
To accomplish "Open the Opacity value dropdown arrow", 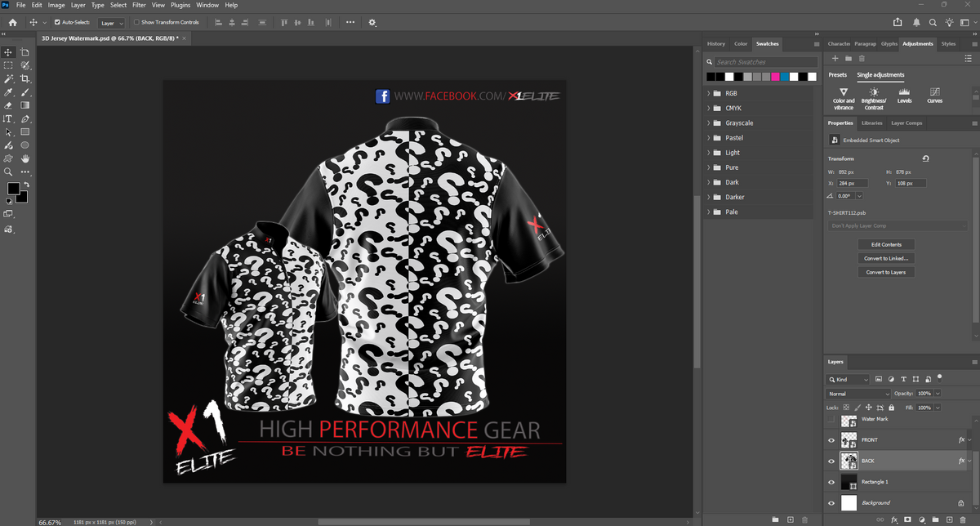I will tap(938, 394).
